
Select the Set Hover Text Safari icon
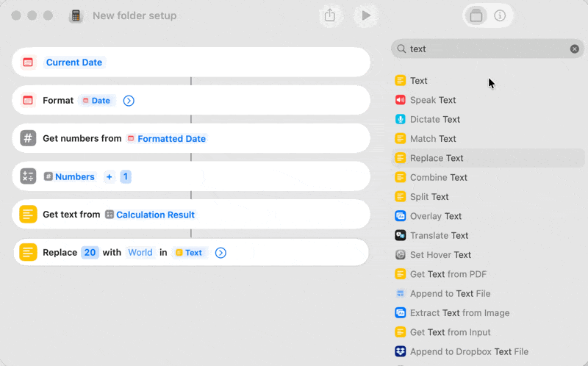point(400,254)
